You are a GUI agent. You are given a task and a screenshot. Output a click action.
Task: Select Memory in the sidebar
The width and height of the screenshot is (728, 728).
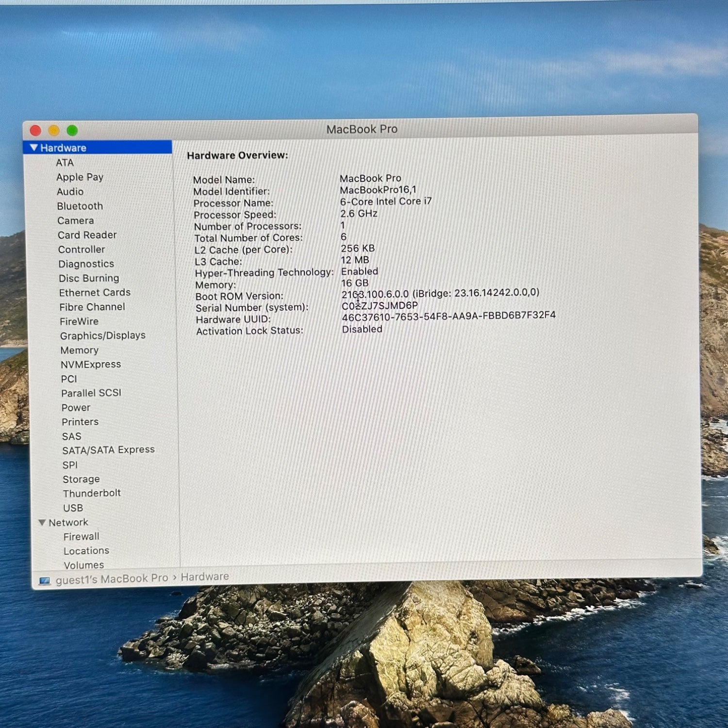[x=80, y=350]
